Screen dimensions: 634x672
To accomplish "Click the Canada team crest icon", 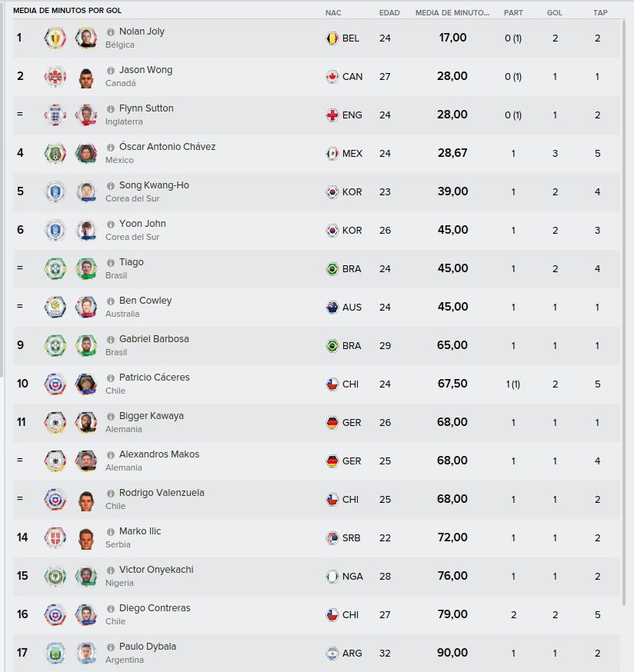I will [x=55, y=77].
